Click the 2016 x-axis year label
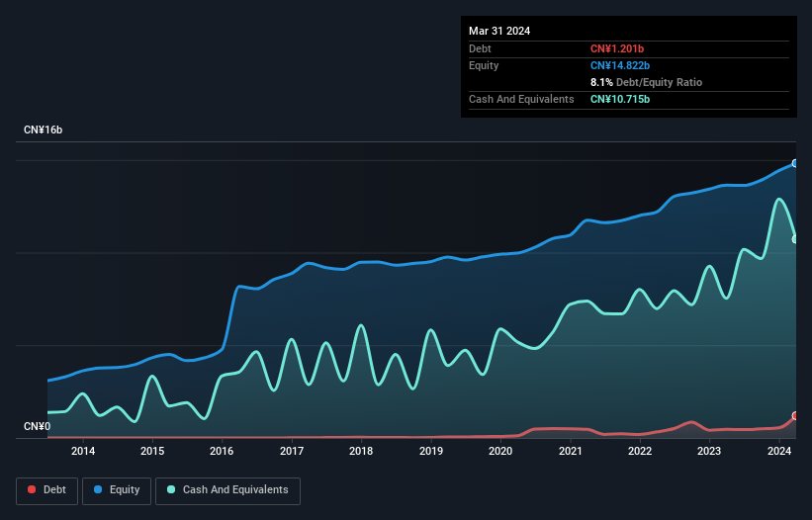 point(223,452)
